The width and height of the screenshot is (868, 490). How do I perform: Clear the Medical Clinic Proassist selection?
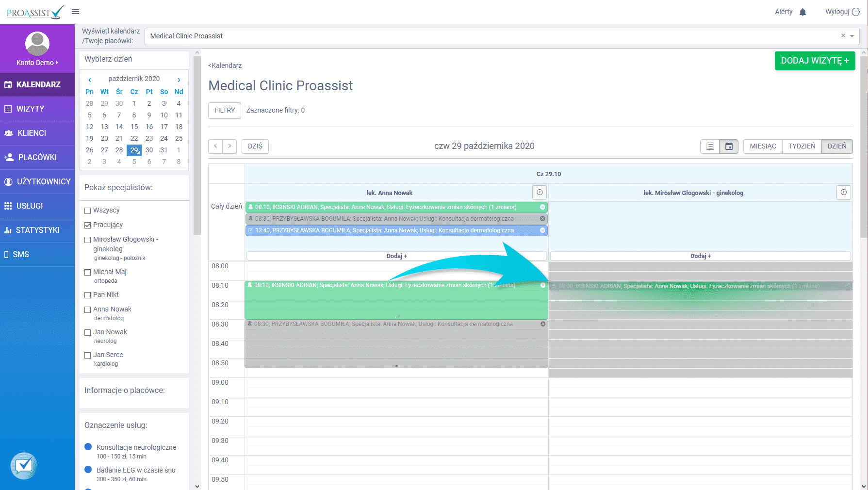pos(843,35)
